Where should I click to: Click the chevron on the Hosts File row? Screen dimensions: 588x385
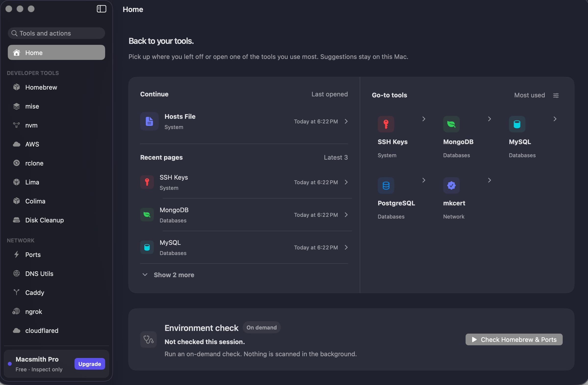click(x=346, y=121)
